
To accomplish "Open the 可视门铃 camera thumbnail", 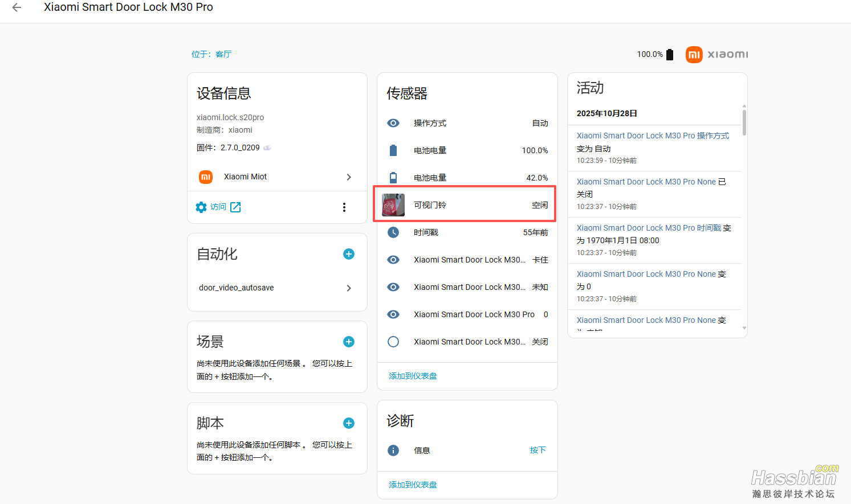I will click(392, 204).
